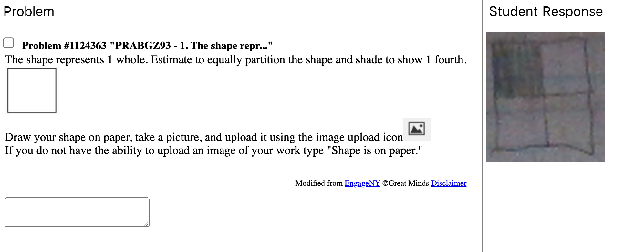Click the "©Great Minds" credit text
The height and width of the screenshot is (252, 644).
click(x=405, y=183)
